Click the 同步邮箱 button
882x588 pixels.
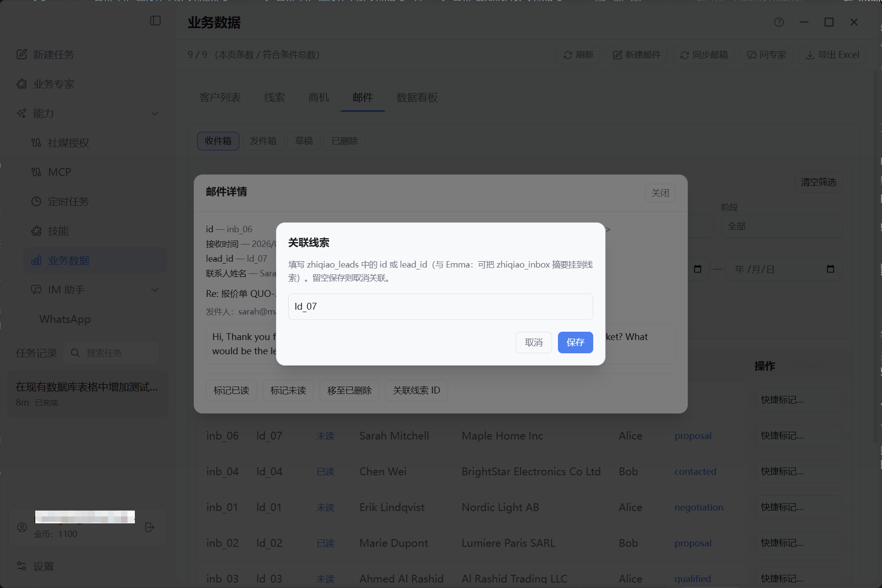704,54
